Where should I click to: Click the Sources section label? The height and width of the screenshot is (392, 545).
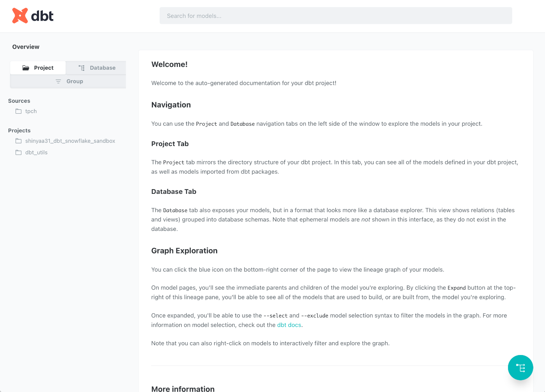19,101
